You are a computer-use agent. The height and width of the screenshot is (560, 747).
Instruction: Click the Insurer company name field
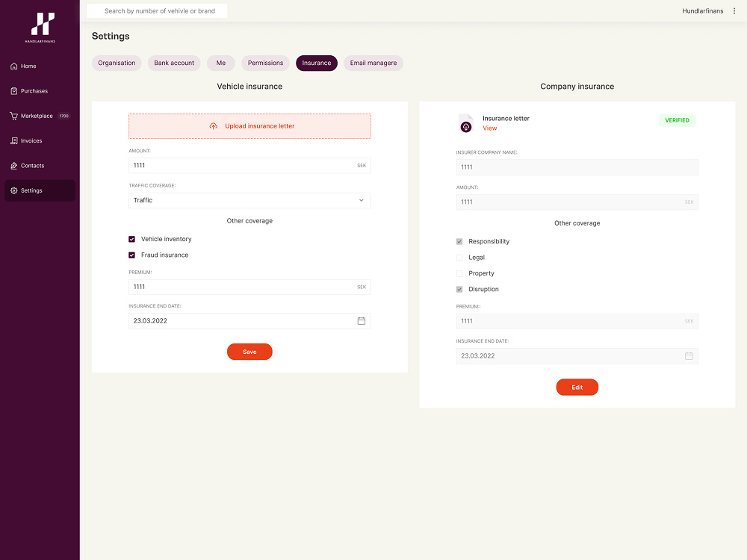click(577, 167)
